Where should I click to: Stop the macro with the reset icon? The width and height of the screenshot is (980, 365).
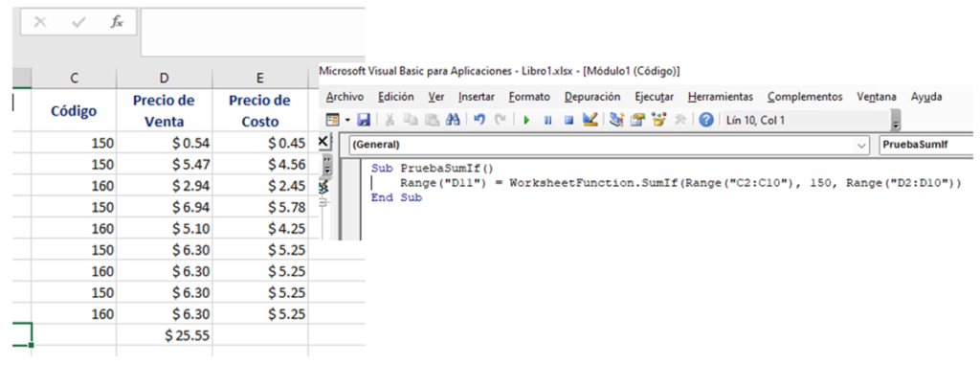(568, 120)
